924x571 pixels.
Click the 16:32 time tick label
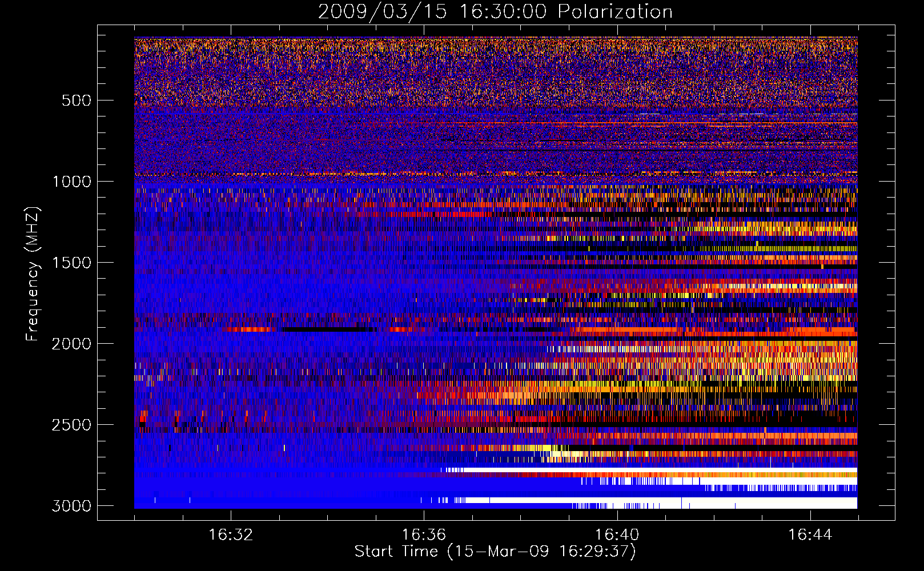click(x=231, y=535)
